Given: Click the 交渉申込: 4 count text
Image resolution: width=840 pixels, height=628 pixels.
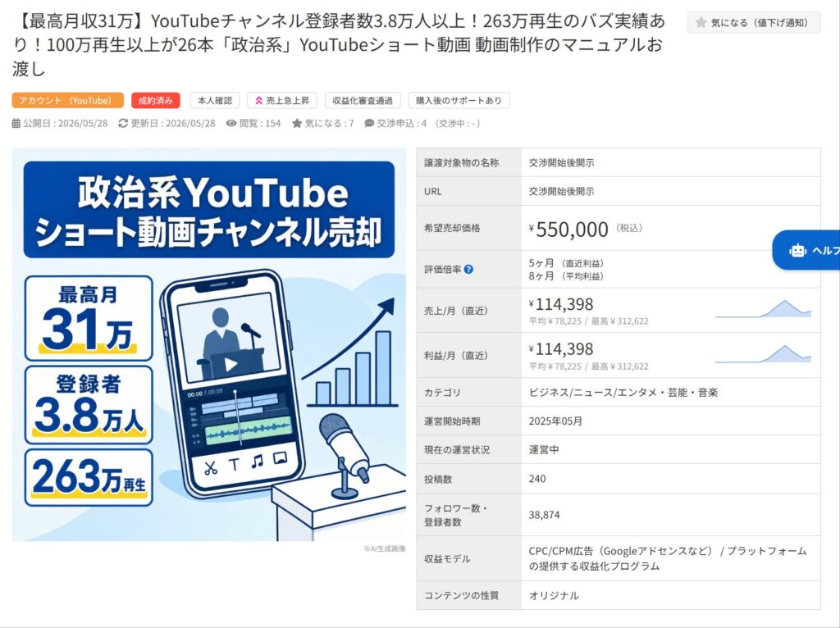Looking at the screenshot, I should (x=401, y=123).
